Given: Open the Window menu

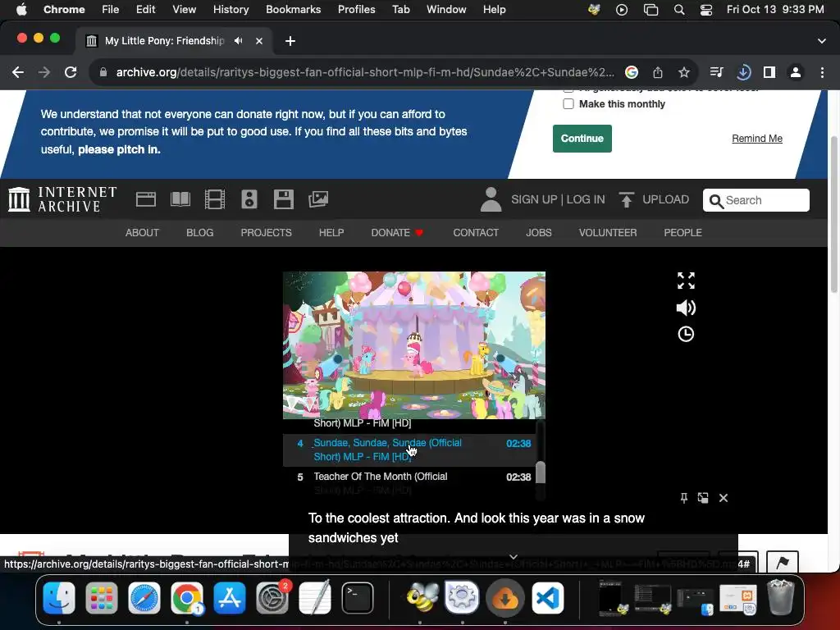Looking at the screenshot, I should [x=446, y=9].
